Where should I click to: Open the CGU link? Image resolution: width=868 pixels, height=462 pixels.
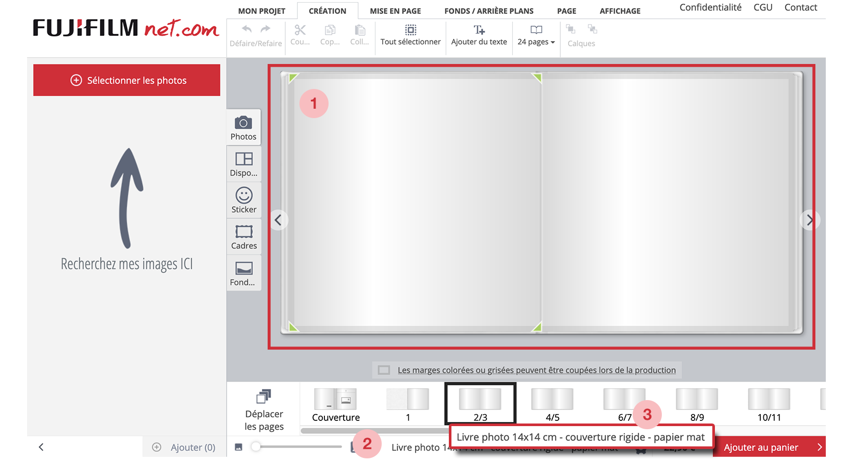763,7
